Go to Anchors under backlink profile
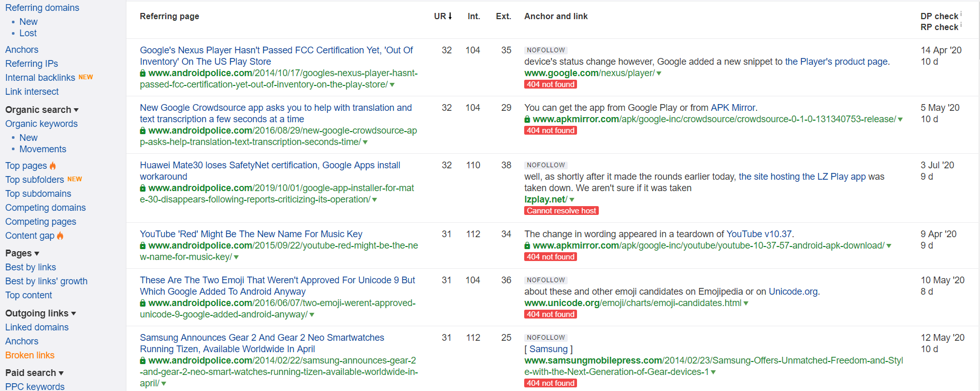 pos(22,50)
